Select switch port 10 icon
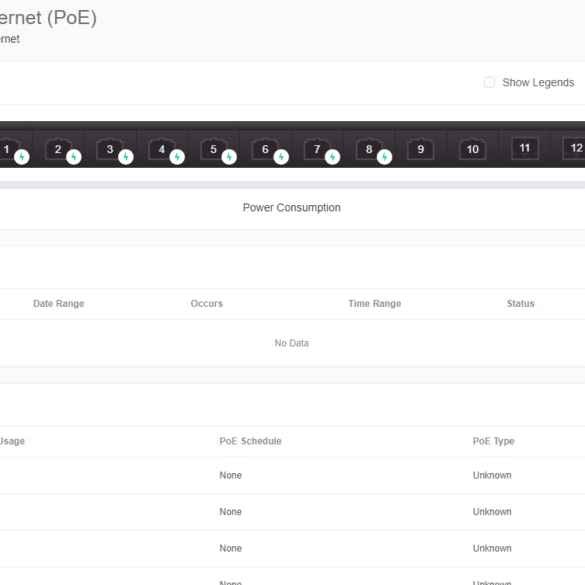 click(x=473, y=149)
